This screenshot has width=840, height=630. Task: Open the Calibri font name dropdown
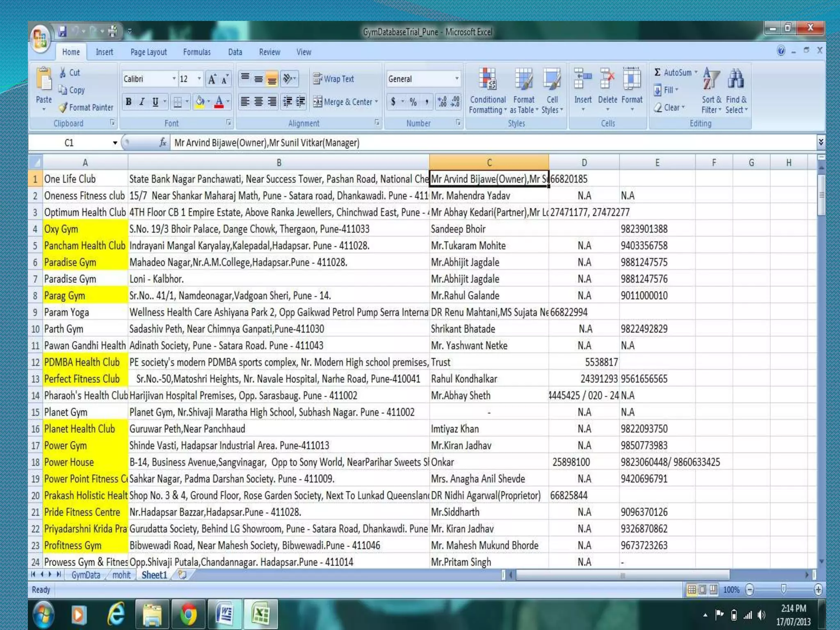pos(174,79)
